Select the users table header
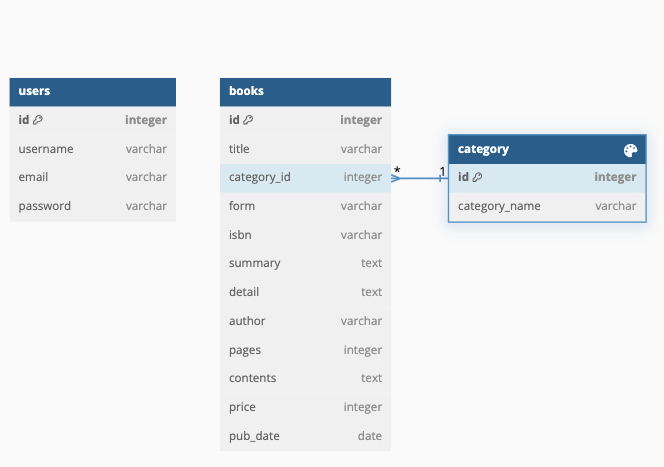Screen dimensions: 664x467 point(93,91)
